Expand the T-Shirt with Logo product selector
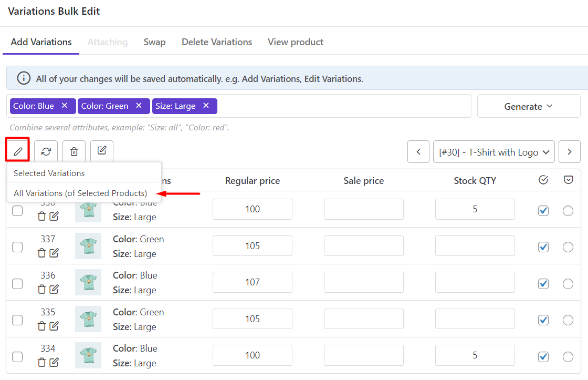The height and width of the screenshot is (380, 588). [x=493, y=152]
